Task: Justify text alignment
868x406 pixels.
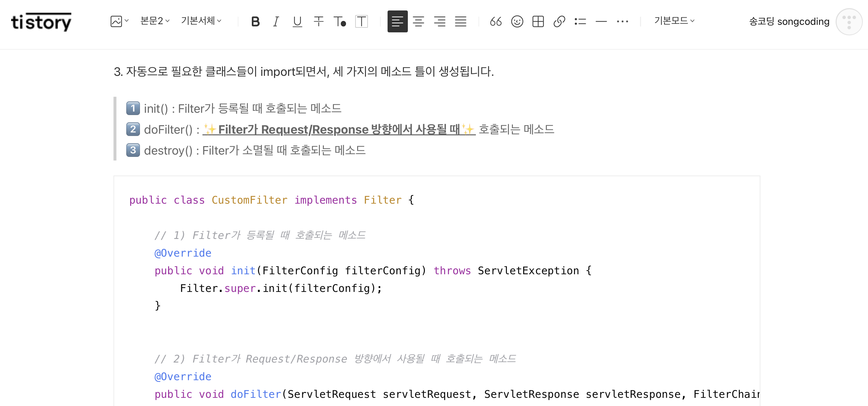Action: [x=460, y=22]
